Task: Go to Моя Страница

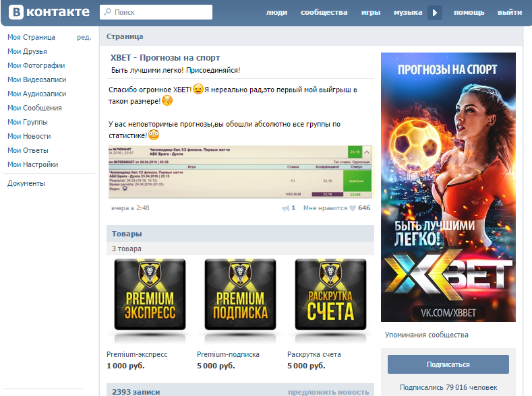Action: pos(31,37)
